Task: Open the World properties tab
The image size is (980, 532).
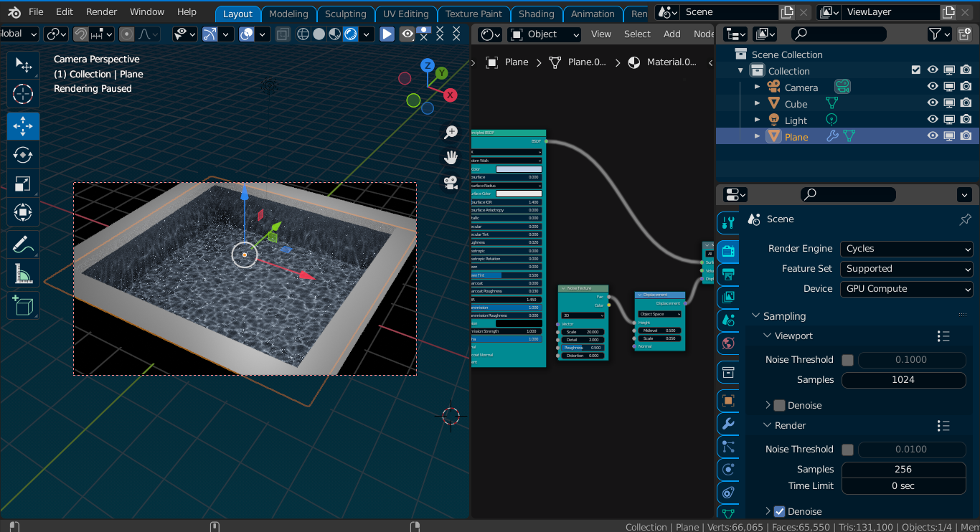Action: (x=728, y=343)
